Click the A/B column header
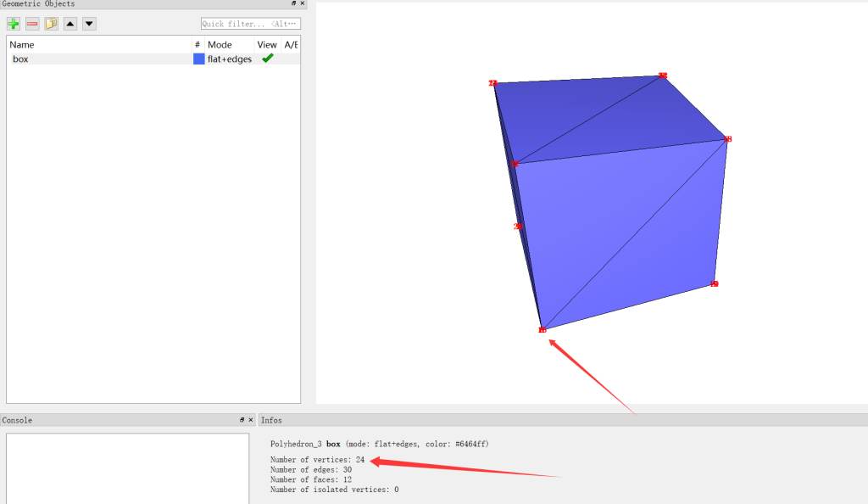 (x=291, y=44)
